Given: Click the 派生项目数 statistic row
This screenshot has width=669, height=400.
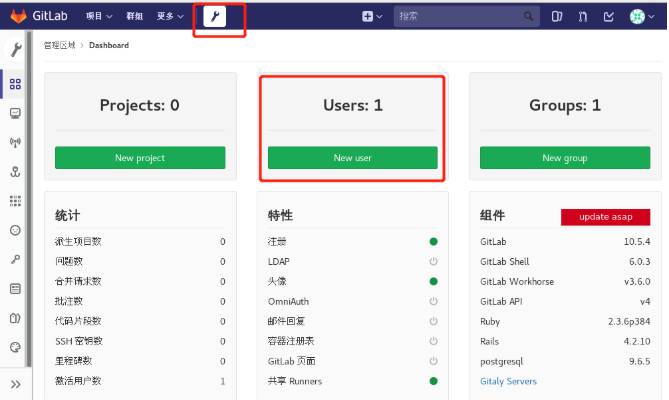Looking at the screenshot, I should (140, 242).
